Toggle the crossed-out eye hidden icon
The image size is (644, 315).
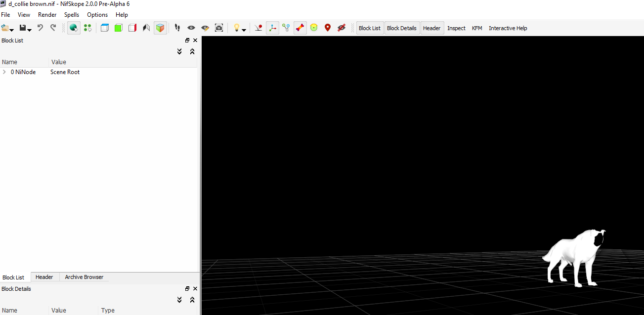[x=342, y=28]
